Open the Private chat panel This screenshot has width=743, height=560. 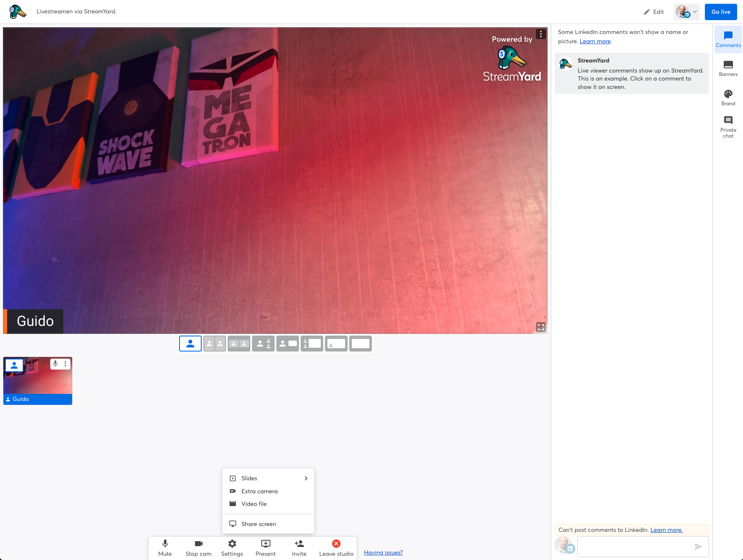click(x=728, y=126)
